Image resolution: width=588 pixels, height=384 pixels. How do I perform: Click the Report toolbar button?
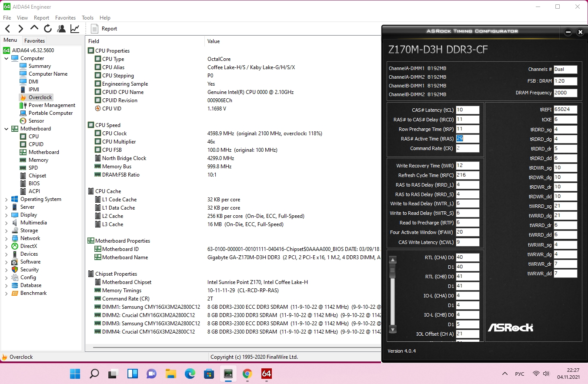pyautogui.click(x=104, y=29)
